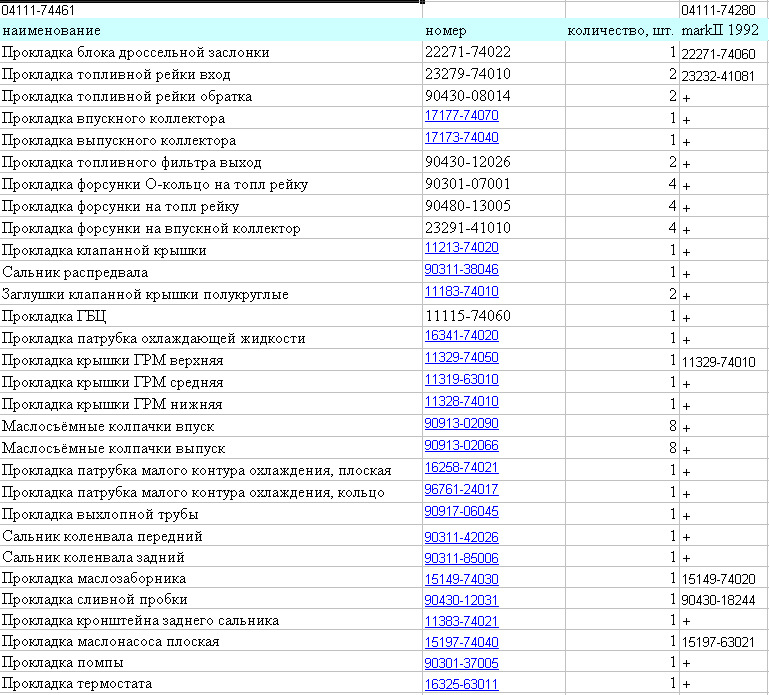
Task: Select part number cell 90430-08014
Action: click(x=494, y=96)
